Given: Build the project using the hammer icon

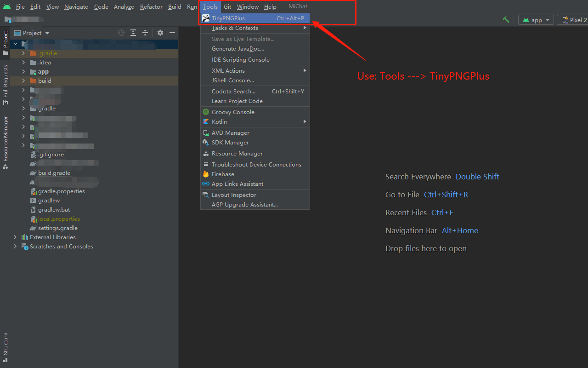Looking at the screenshot, I should tap(505, 20).
